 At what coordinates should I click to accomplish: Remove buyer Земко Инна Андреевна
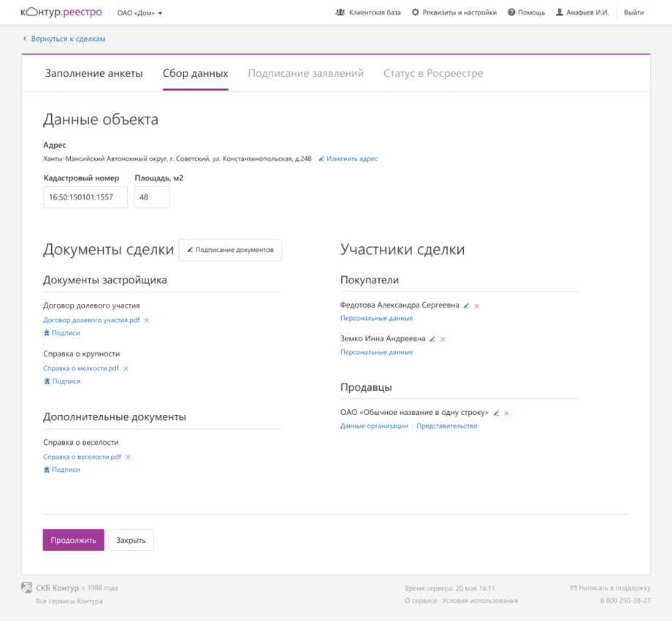443,340
